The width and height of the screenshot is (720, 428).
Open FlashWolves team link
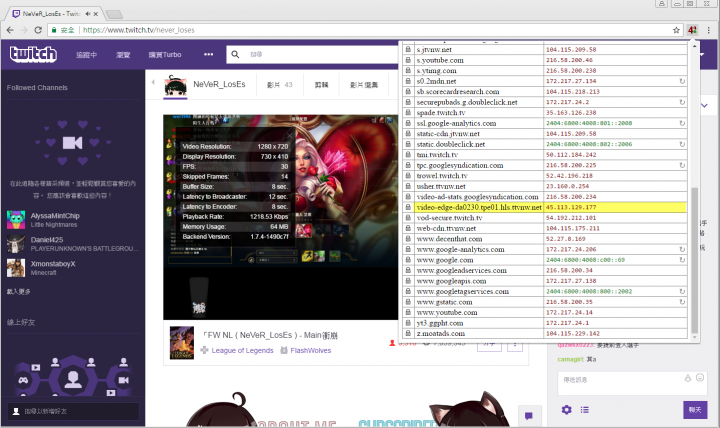(310, 350)
